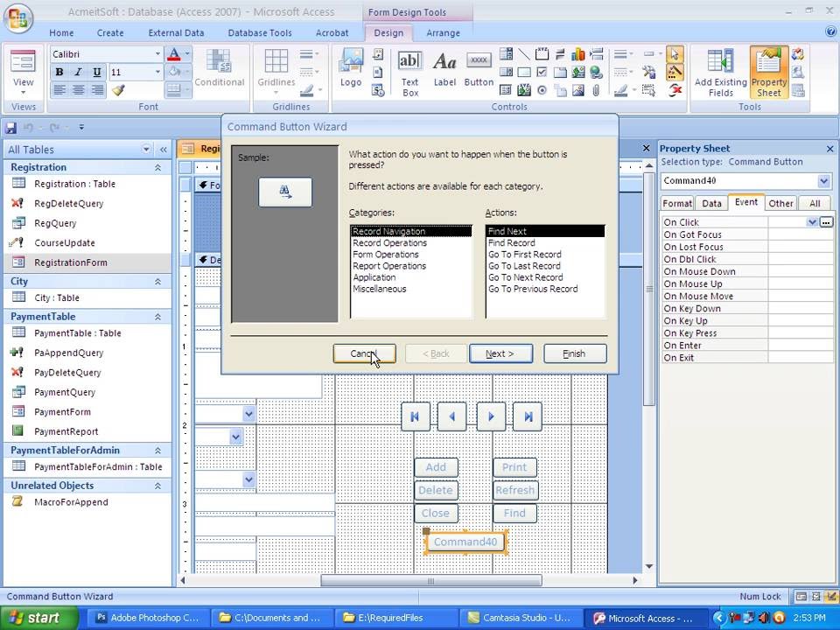Select the Option Group control icon
This screenshot has height=630, width=840.
(542, 54)
